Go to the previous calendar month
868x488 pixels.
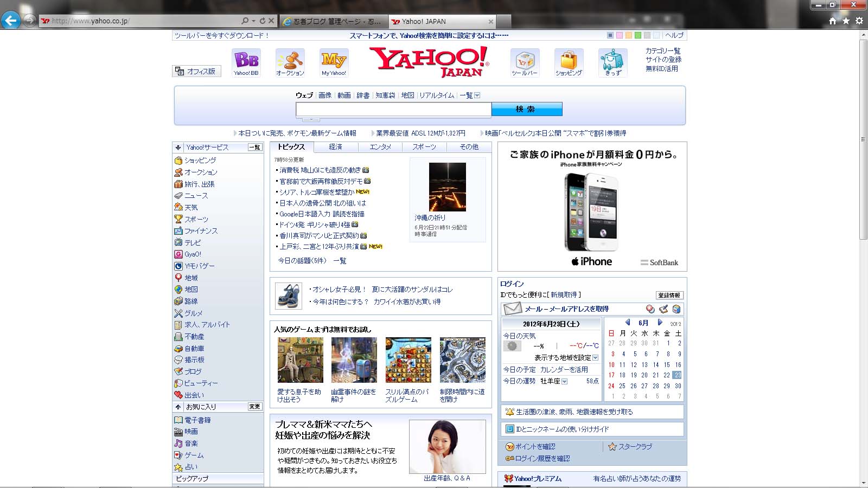(628, 323)
